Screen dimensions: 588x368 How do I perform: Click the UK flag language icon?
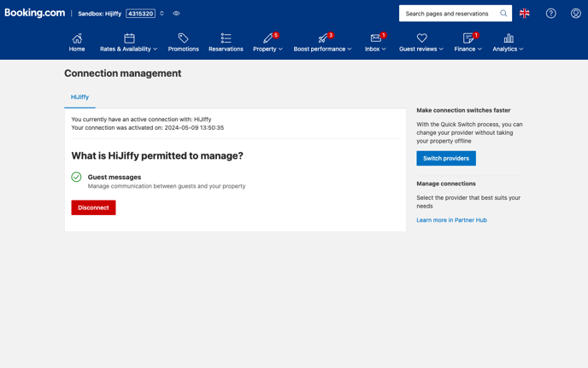point(525,14)
